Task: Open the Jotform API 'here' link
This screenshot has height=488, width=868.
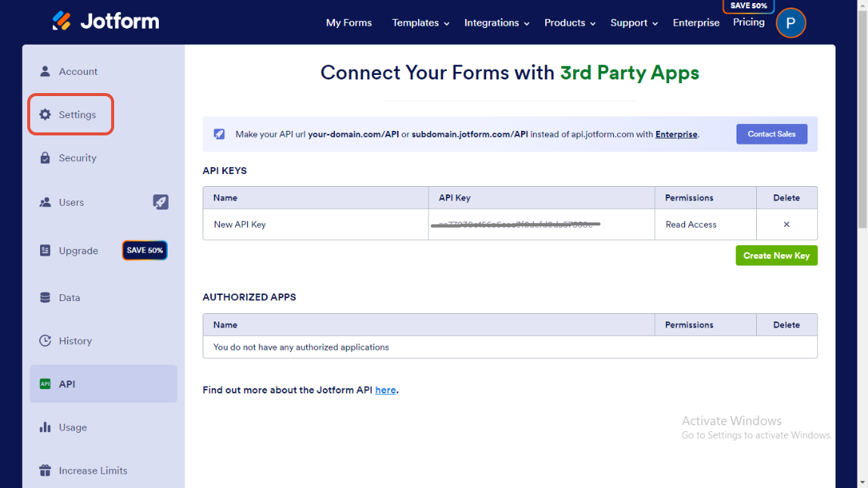Action: pyautogui.click(x=385, y=390)
